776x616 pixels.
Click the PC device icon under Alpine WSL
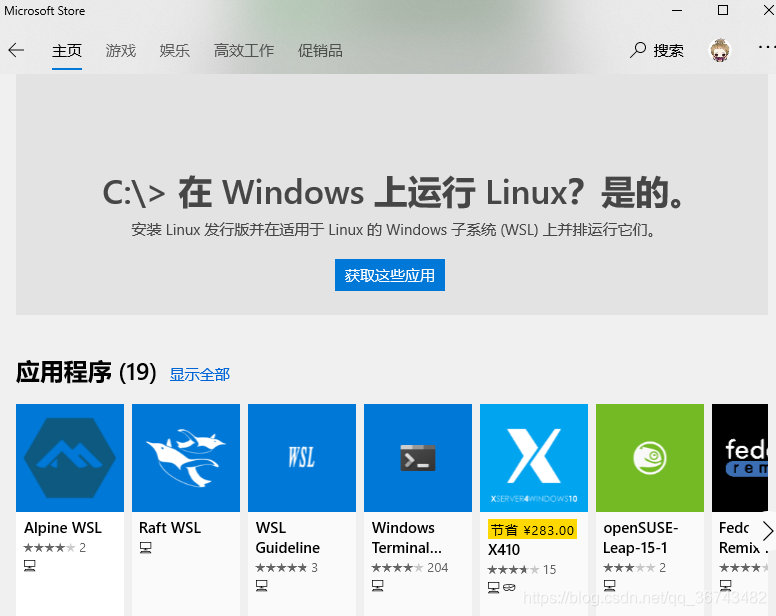[30, 566]
